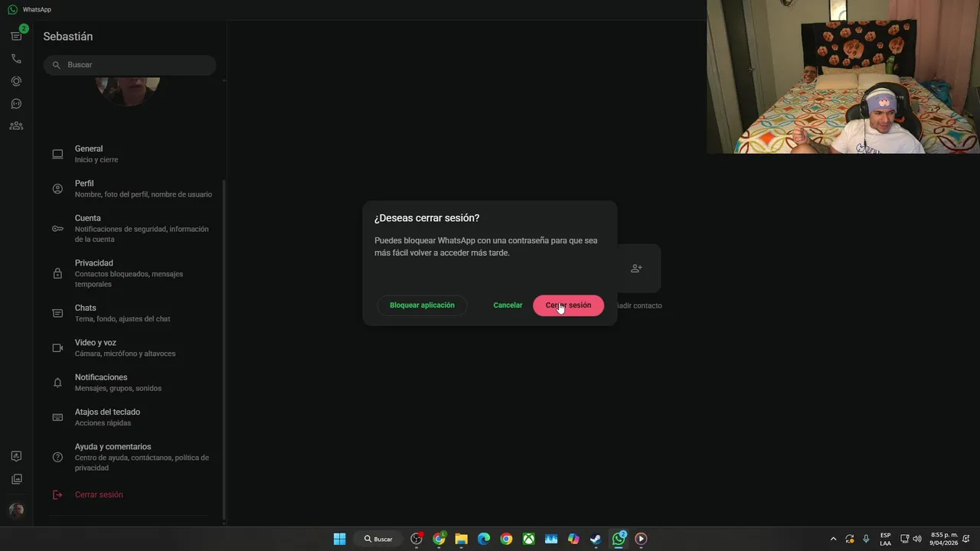This screenshot has height=551, width=980.
Task: Click the sync update tray icon
Action: 850,539
